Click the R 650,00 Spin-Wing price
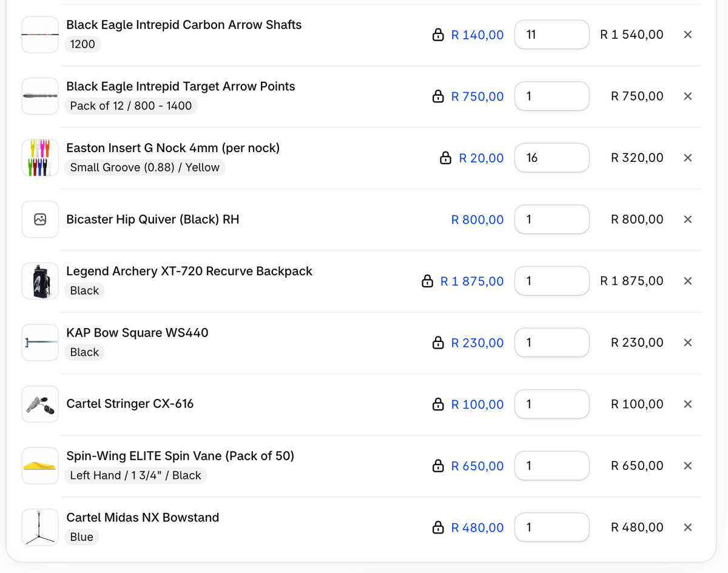728x573 pixels. [x=477, y=466]
